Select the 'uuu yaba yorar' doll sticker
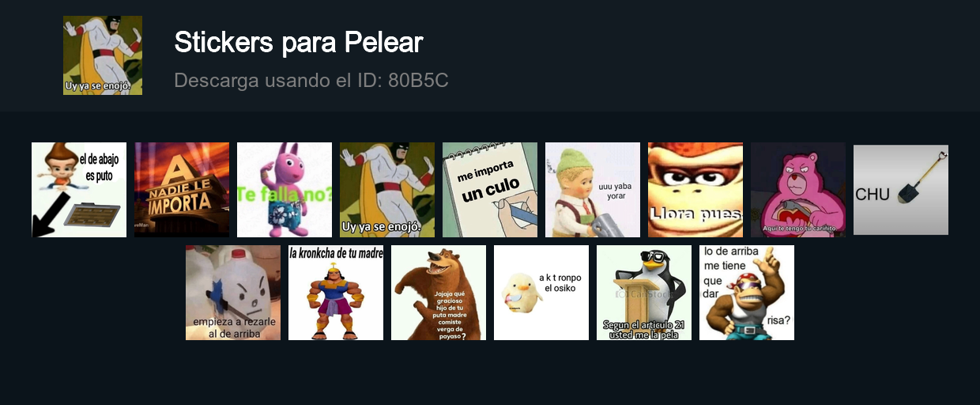Image resolution: width=980 pixels, height=405 pixels. pyautogui.click(x=593, y=190)
